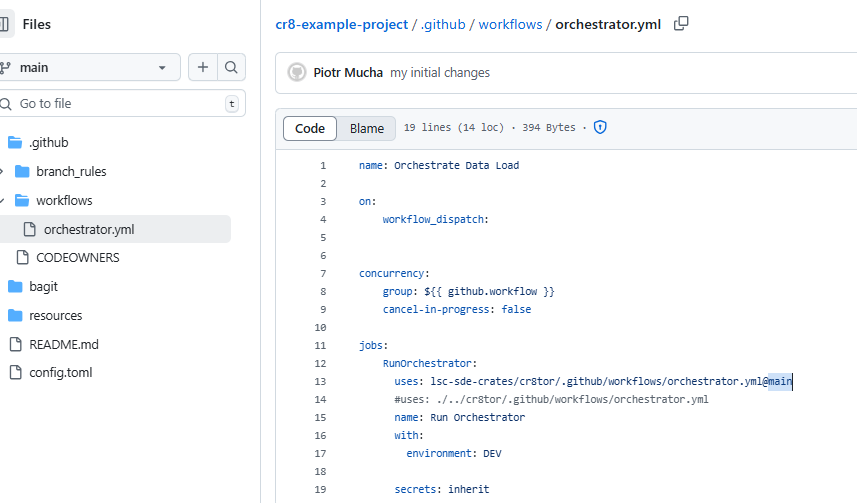Viewport: 857px width, 503px height.
Task: Copy the file path icon
Action: tap(681, 24)
